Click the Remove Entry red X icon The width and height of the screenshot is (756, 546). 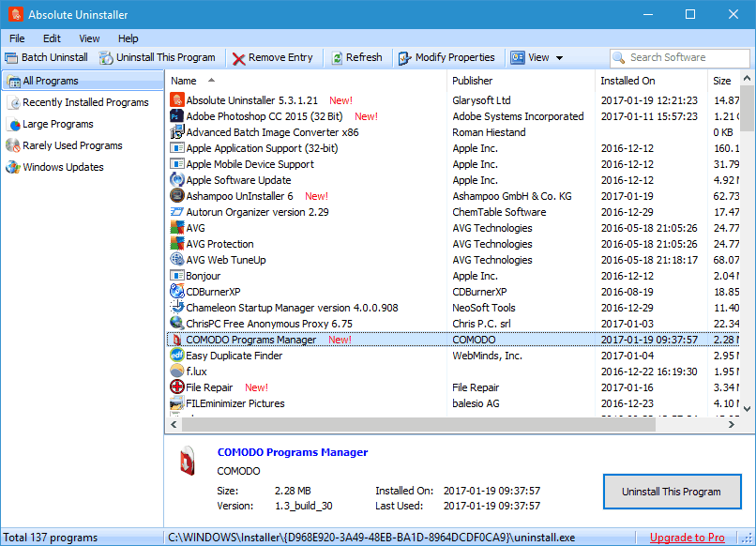point(239,58)
